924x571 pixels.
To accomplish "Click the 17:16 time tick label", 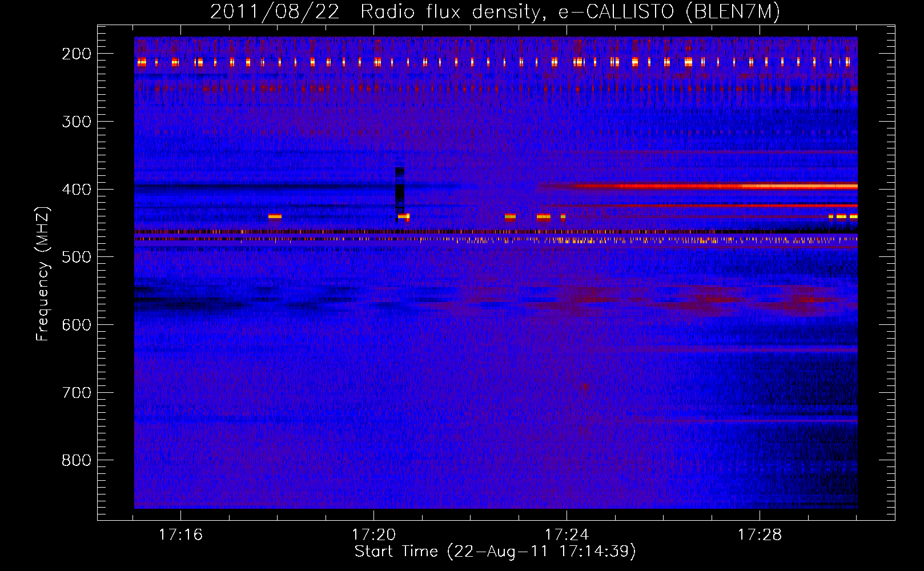I will [x=180, y=535].
